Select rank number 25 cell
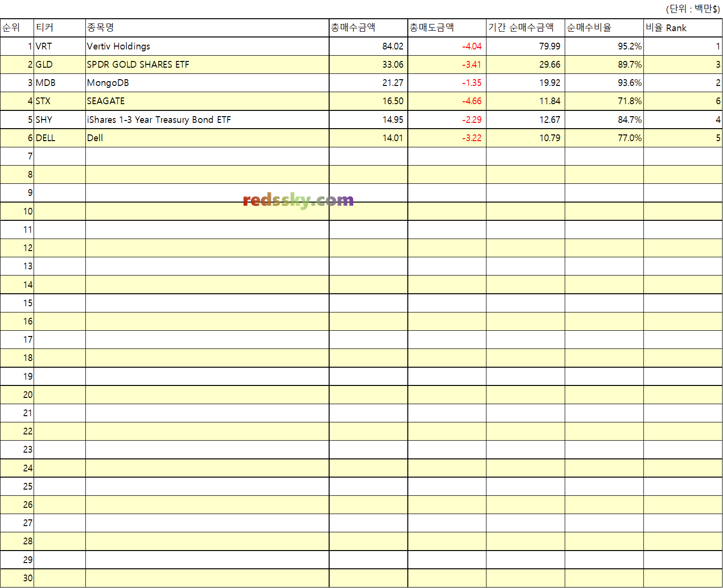723x588 pixels. [x=17, y=487]
